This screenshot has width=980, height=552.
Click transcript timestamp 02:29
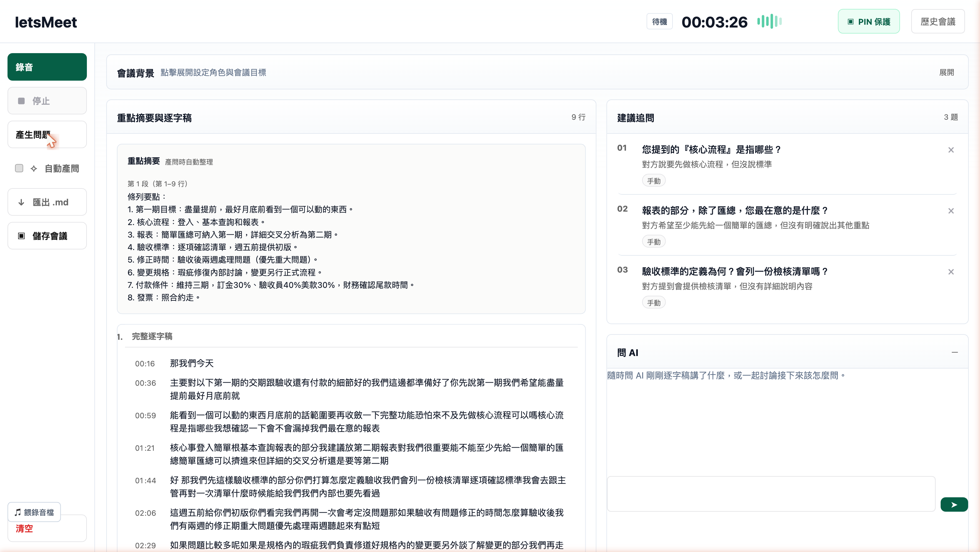tap(145, 545)
